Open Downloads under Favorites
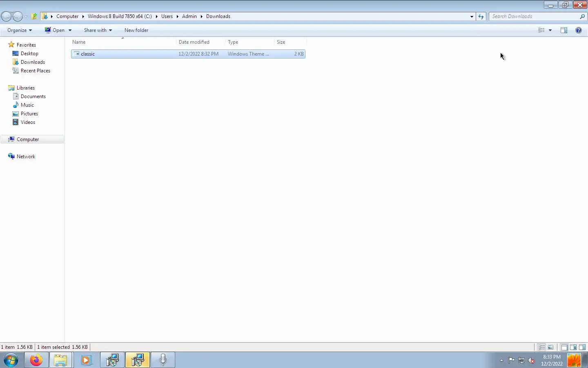 point(33,62)
